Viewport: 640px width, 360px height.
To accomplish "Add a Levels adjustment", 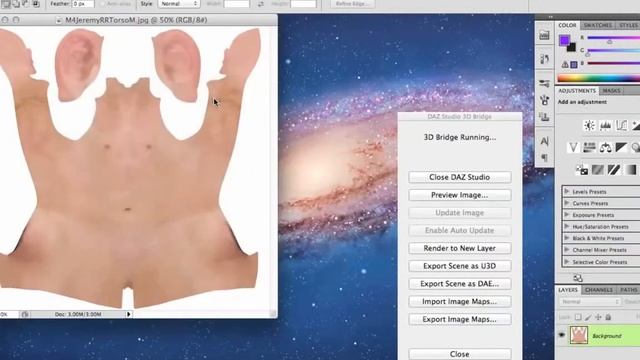I will click(605, 125).
